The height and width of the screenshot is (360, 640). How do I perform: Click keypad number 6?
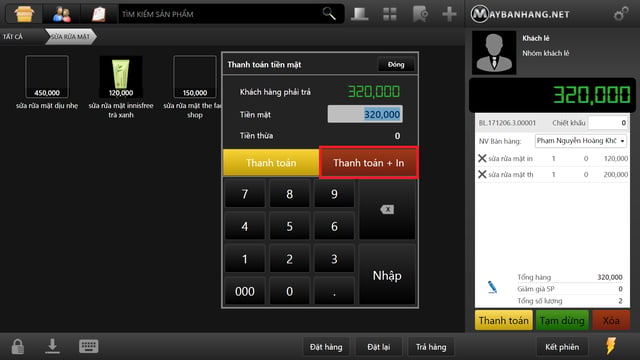pyautogui.click(x=334, y=226)
